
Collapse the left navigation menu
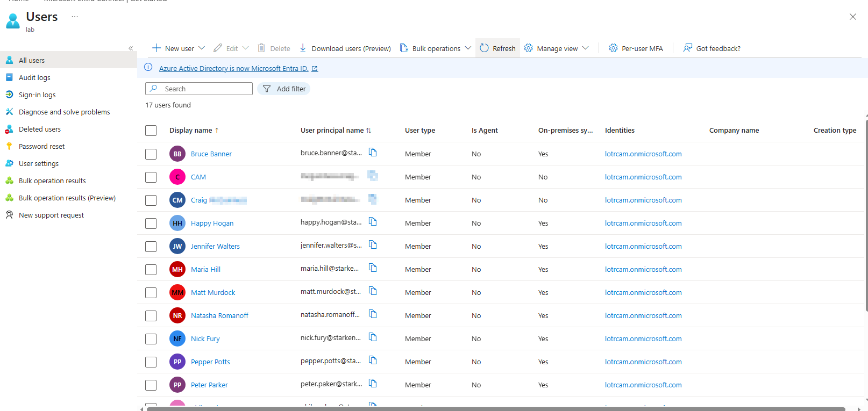[x=131, y=48]
